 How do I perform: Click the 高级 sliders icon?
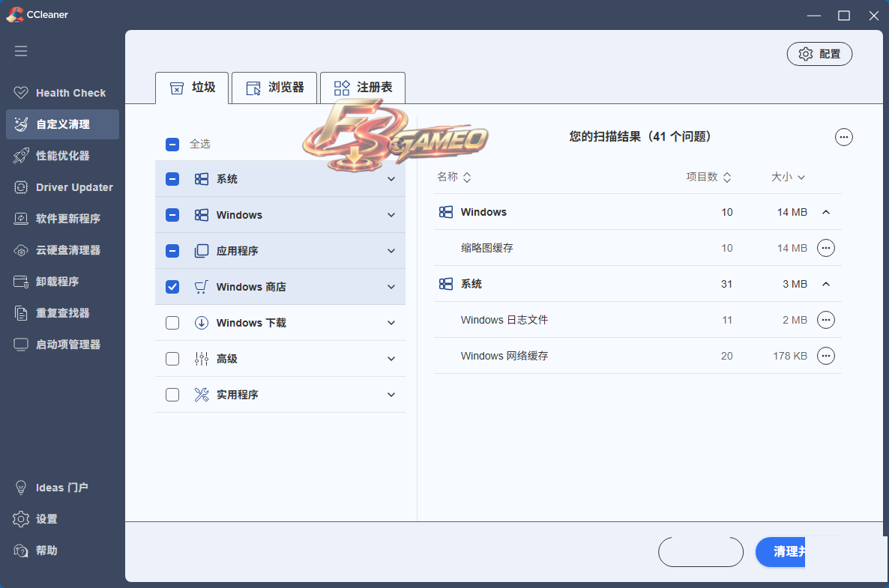(x=202, y=359)
